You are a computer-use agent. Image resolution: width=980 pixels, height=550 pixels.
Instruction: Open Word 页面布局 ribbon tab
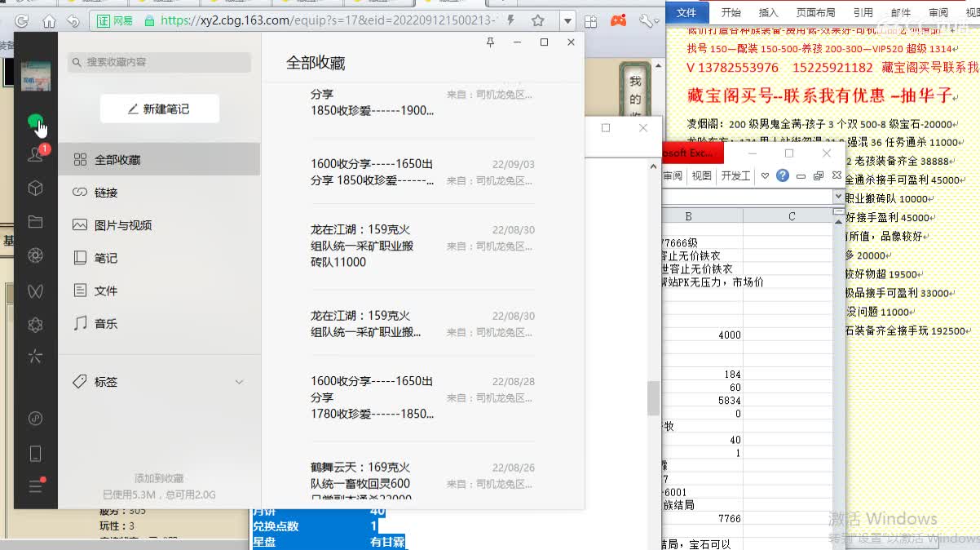[x=815, y=12]
